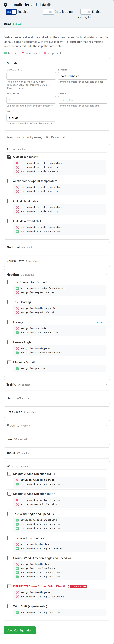Expand the Propulsion section
Viewport: 114px width, 644px height.
click(57, 412)
